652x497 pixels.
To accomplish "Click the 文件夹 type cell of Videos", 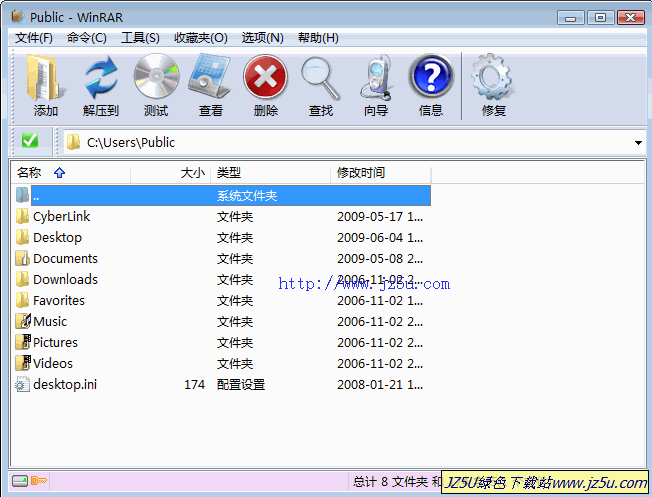I will point(235,363).
